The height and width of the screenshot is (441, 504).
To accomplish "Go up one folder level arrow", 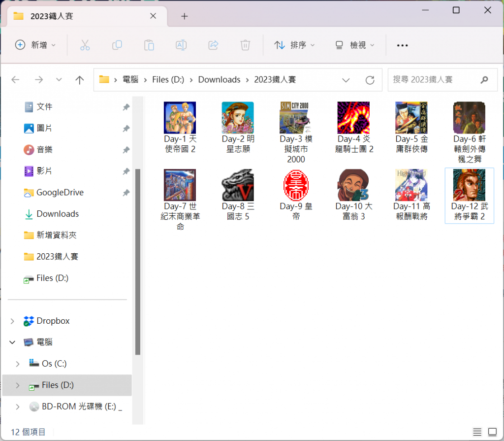I will 79,79.
